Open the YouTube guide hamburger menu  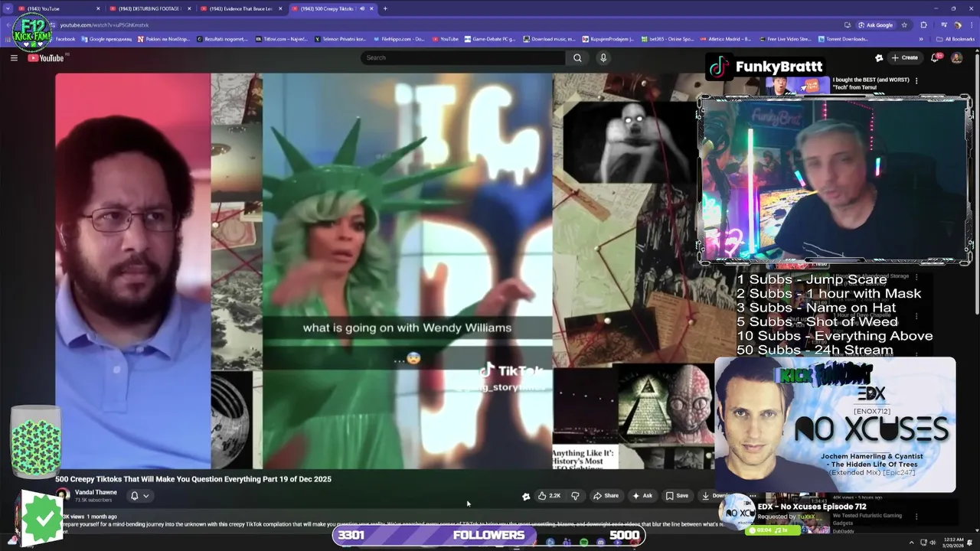click(x=14, y=57)
